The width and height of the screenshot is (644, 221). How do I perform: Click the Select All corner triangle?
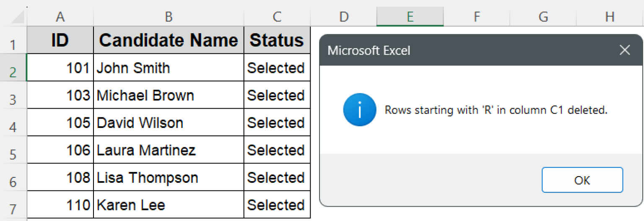click(18, 17)
